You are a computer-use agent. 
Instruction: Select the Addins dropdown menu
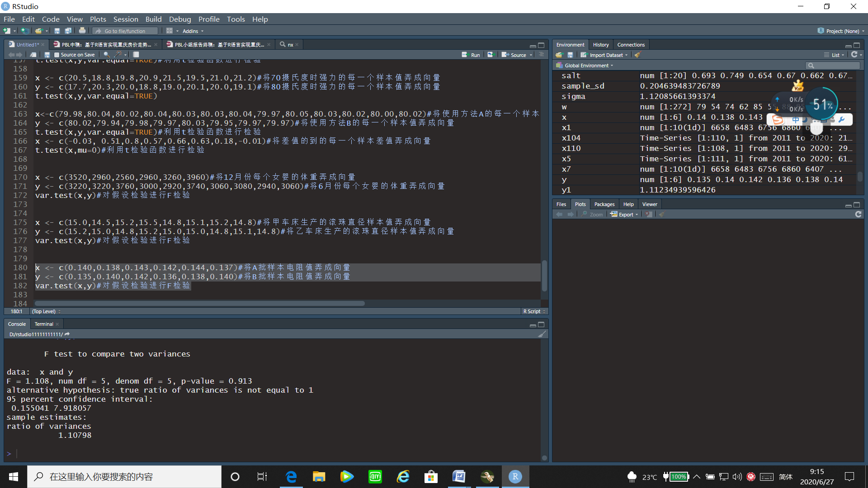click(193, 31)
